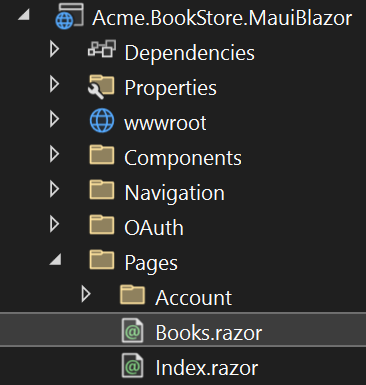
Task: Click the Pages folder icon
Action: [102, 260]
